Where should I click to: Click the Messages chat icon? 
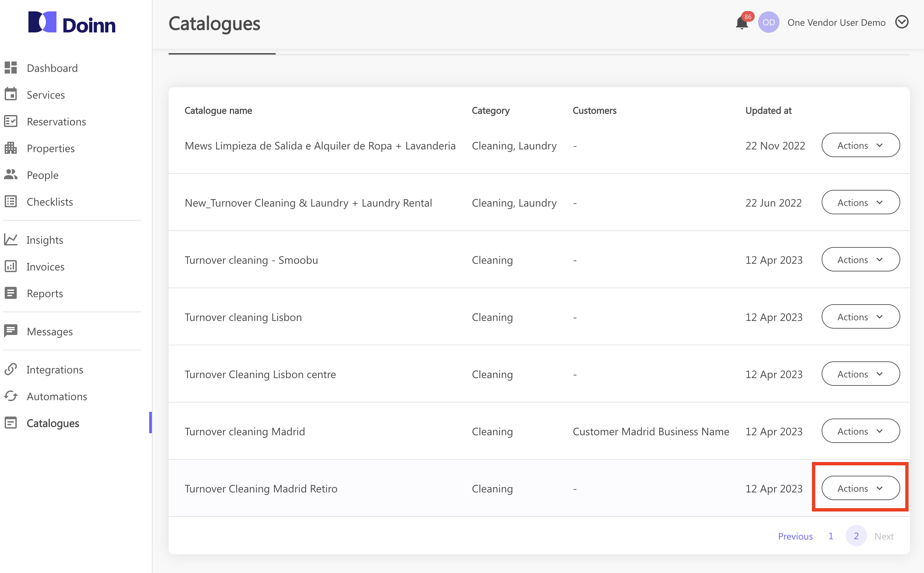coord(11,331)
